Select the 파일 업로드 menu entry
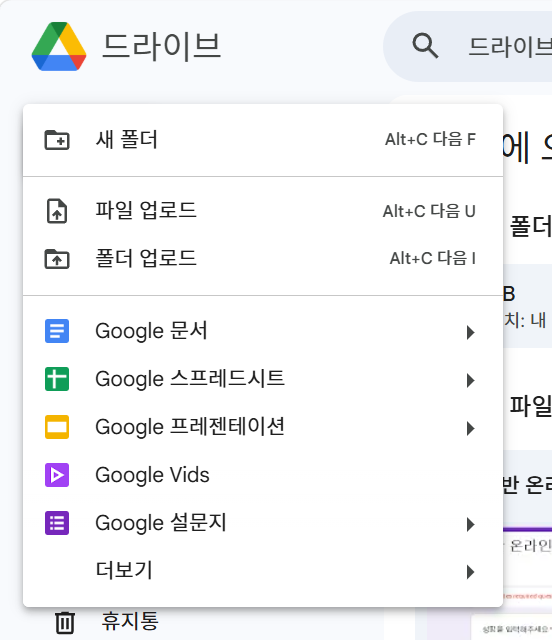The height and width of the screenshot is (640, 552). click(263, 211)
